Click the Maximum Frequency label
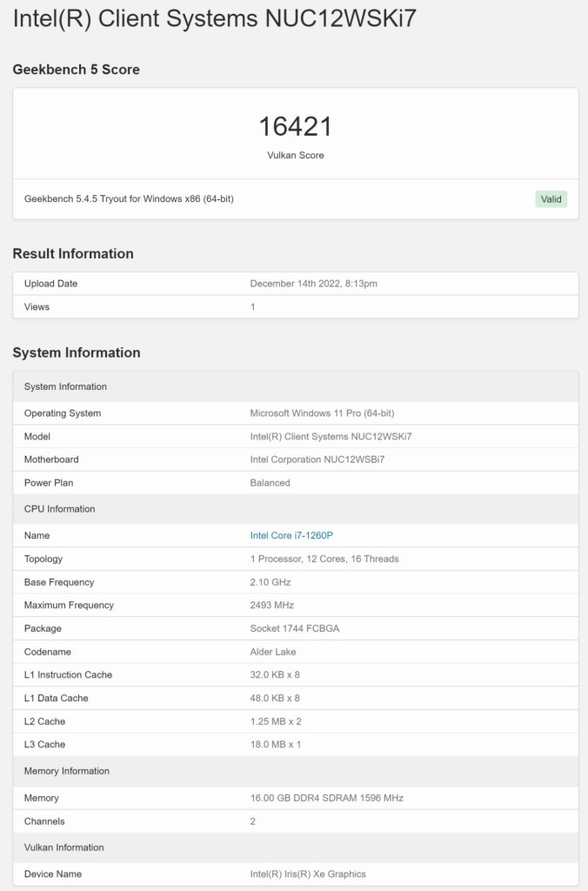 69,606
